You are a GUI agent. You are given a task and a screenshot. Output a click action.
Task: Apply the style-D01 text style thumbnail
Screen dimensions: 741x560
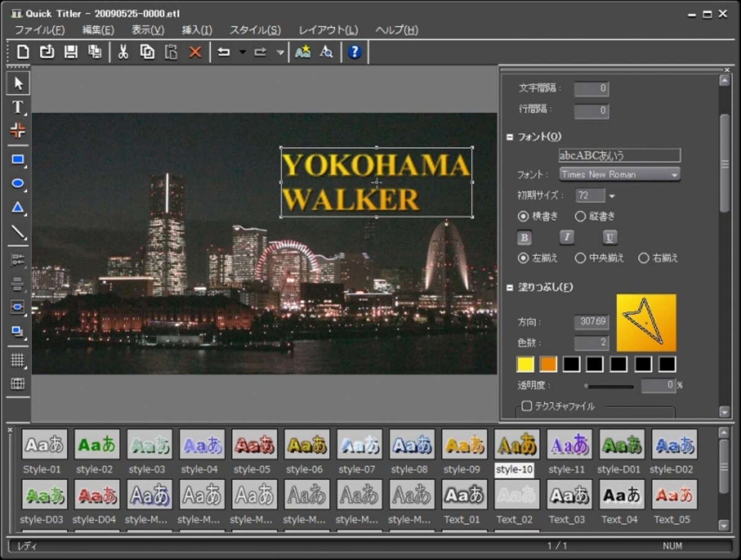[x=622, y=444]
